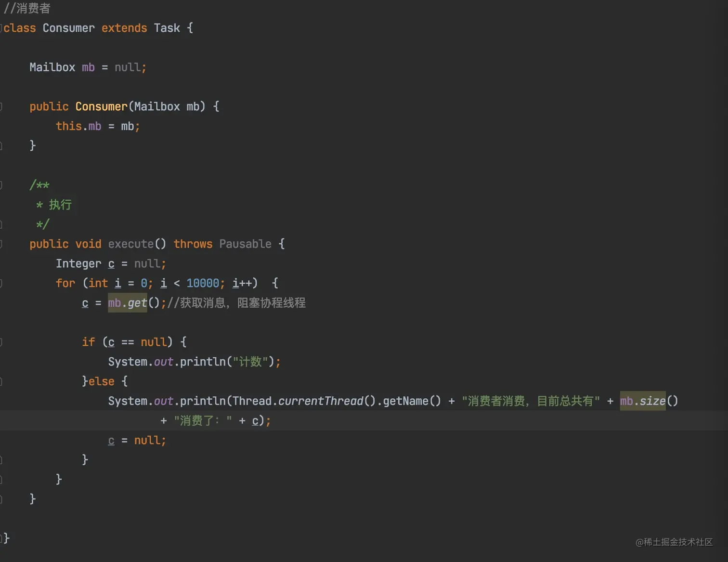The height and width of the screenshot is (562, 728).
Task: Click the "Thread" class name
Action: pyautogui.click(x=252, y=401)
